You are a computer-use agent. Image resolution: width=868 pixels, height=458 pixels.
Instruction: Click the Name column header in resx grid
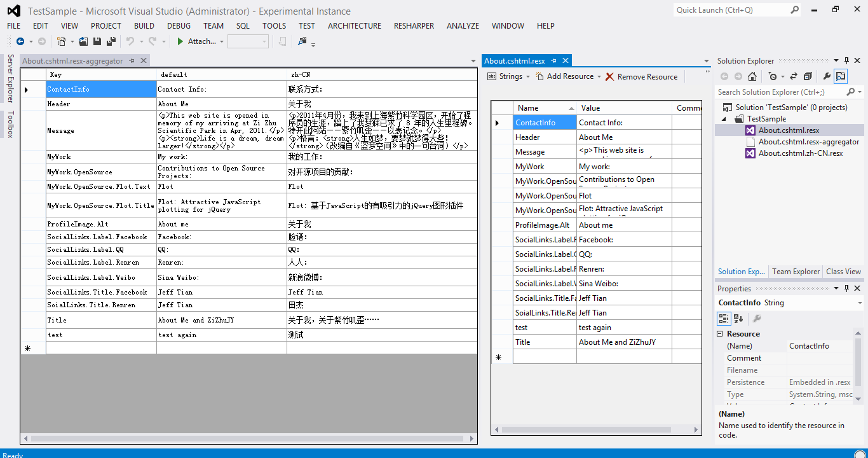[545, 108]
